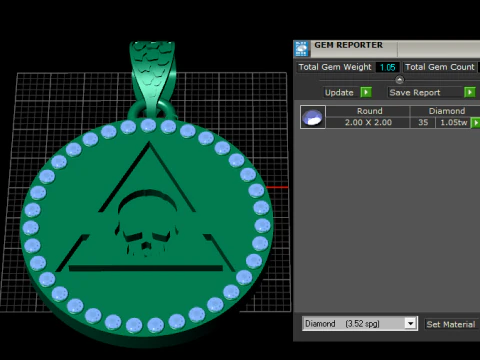Click the Set Material button
This screenshot has width=480, height=360.
pyautogui.click(x=451, y=324)
